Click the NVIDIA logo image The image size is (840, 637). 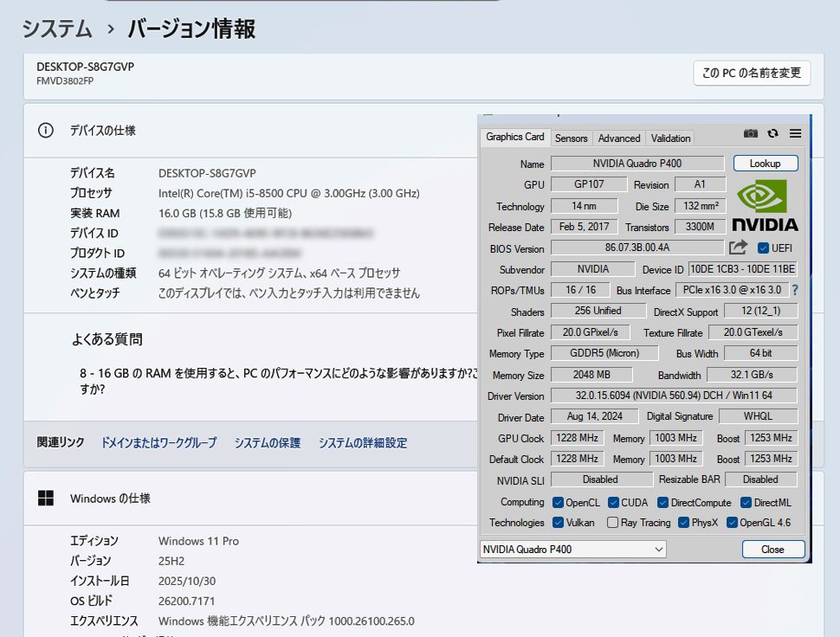pyautogui.click(x=765, y=205)
